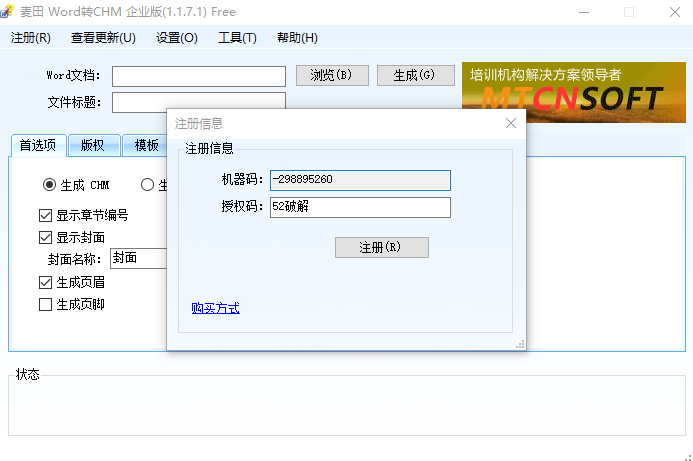Open the 注册(R) menu
Viewport: 693px width, 461px height.
click(x=30, y=38)
